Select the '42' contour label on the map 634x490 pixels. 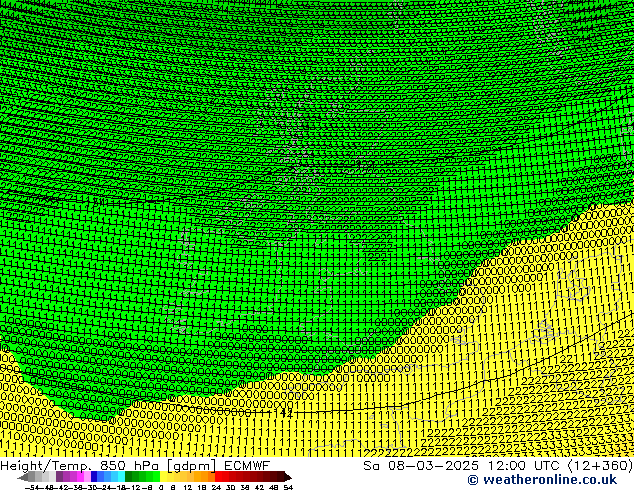286,413
